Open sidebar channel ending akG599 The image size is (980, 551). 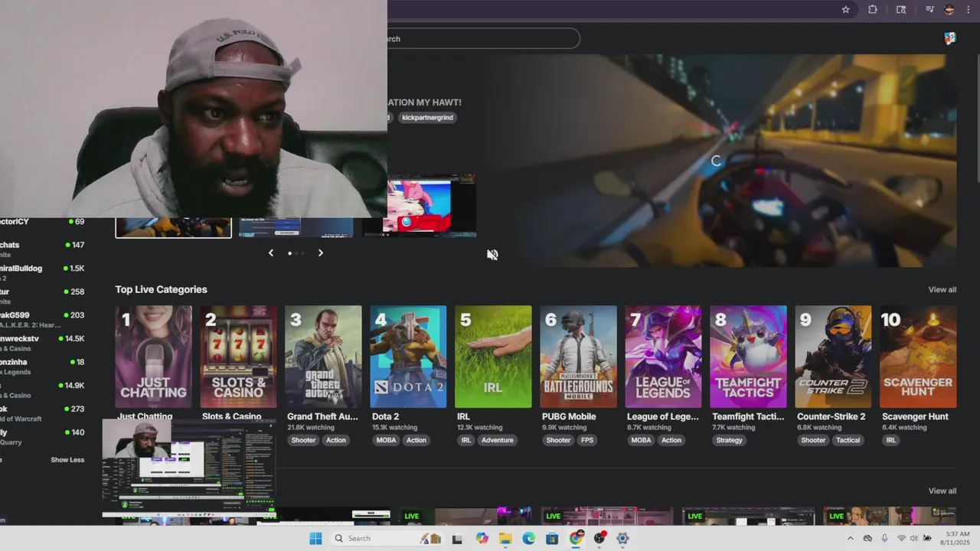42,320
